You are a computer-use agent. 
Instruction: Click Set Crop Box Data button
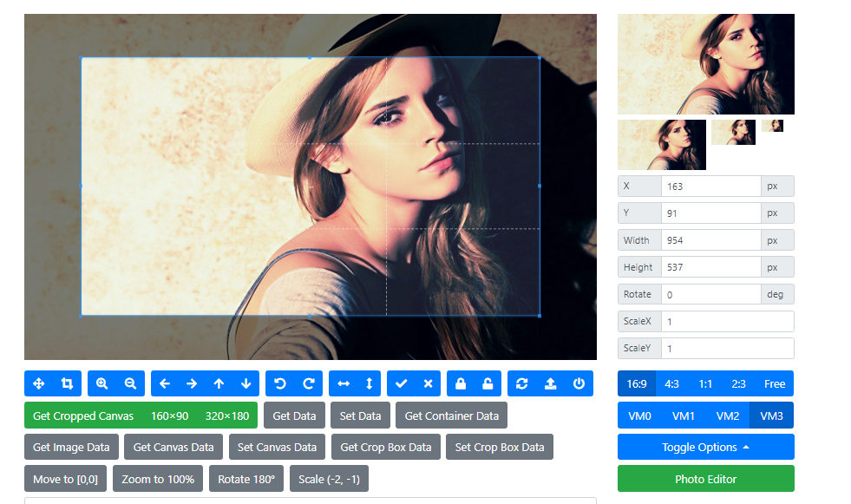coord(500,447)
